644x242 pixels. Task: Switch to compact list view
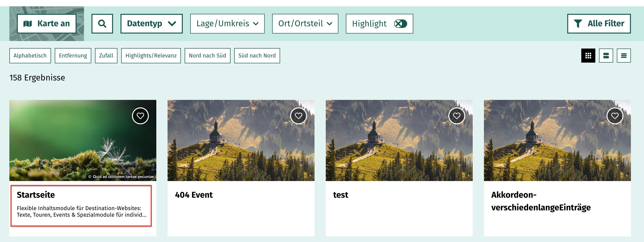[623, 56]
